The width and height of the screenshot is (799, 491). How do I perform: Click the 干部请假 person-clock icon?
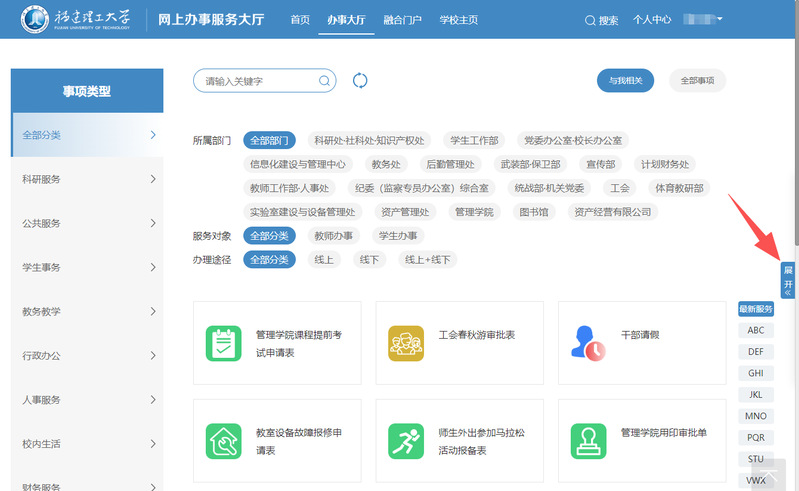[588, 343]
